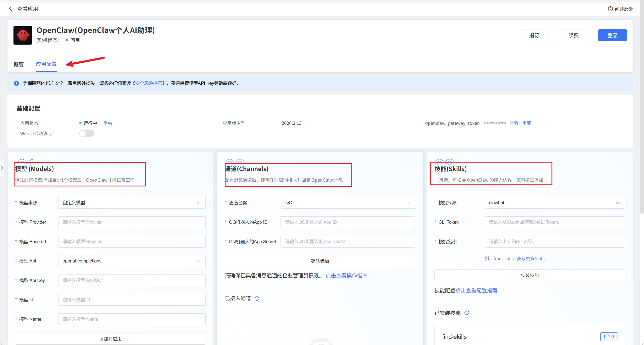Click 重启 next to 运行中
Screen dimensions: 644x345
click(107, 123)
